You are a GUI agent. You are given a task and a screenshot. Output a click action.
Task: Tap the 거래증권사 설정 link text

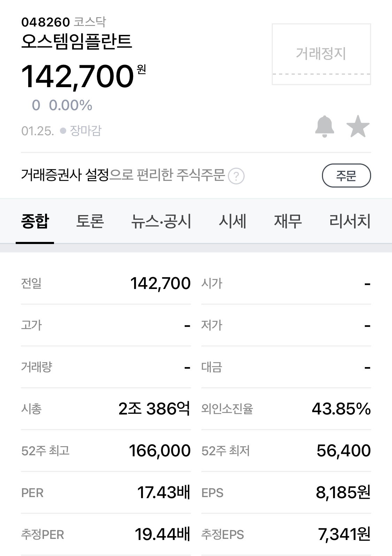65,175
